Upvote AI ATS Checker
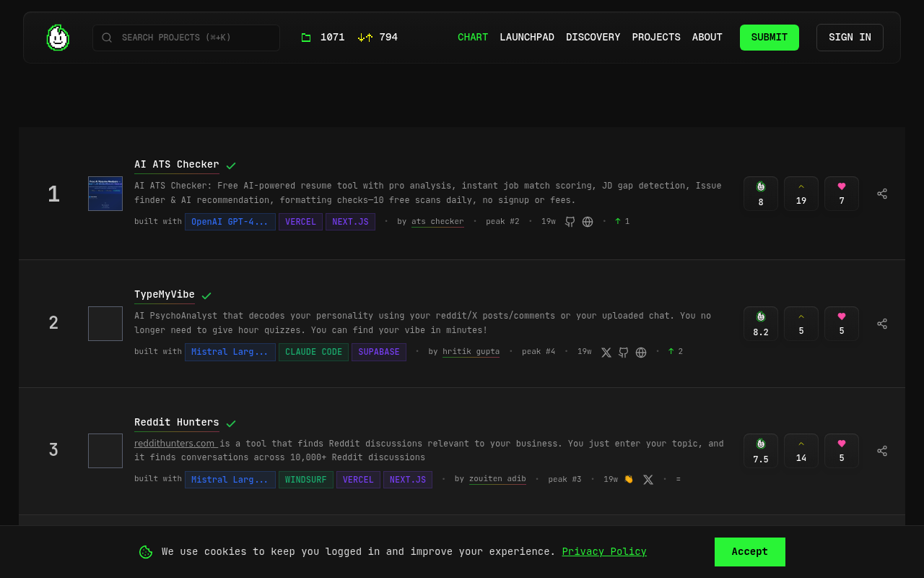The height and width of the screenshot is (578, 924). coord(801,194)
